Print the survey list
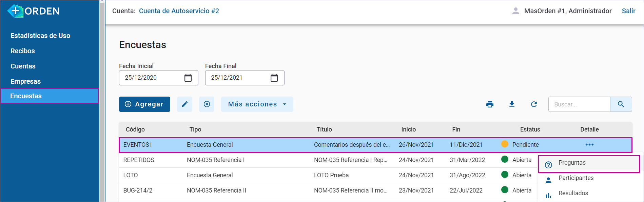 (x=490, y=104)
